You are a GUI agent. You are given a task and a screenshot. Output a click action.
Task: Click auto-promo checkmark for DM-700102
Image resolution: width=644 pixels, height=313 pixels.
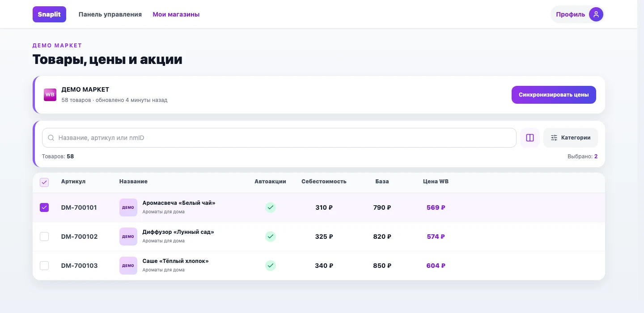pyautogui.click(x=270, y=237)
